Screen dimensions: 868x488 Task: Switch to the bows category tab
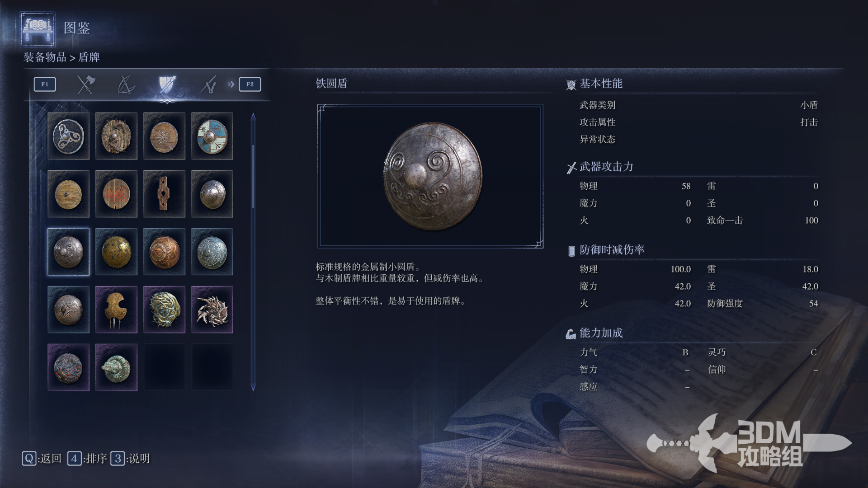point(126,84)
